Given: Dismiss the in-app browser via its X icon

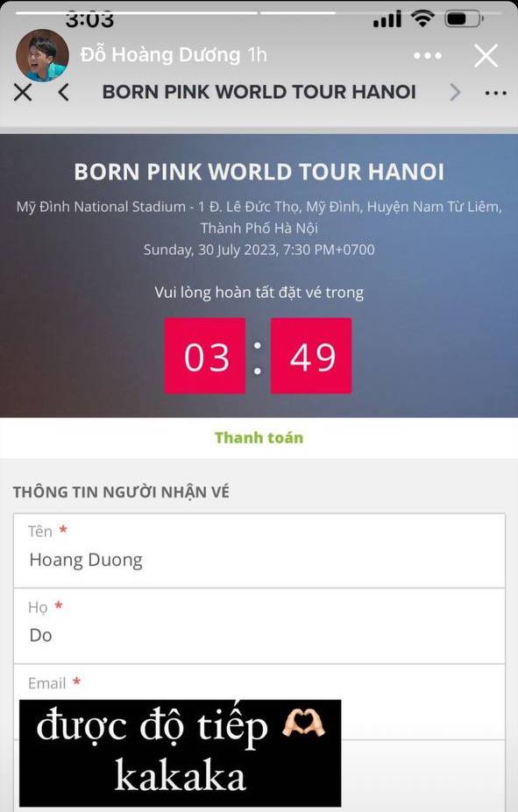Looking at the screenshot, I should (x=22, y=92).
